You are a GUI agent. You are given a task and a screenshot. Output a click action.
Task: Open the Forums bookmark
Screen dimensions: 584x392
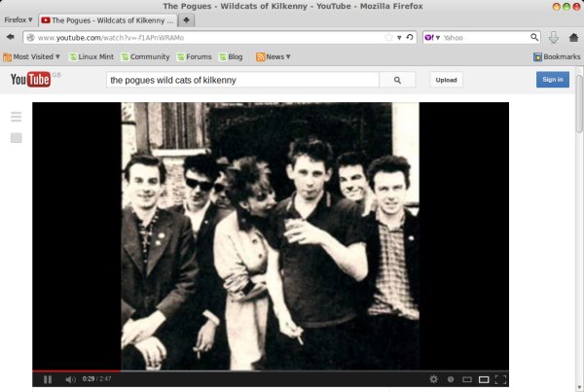pos(195,56)
